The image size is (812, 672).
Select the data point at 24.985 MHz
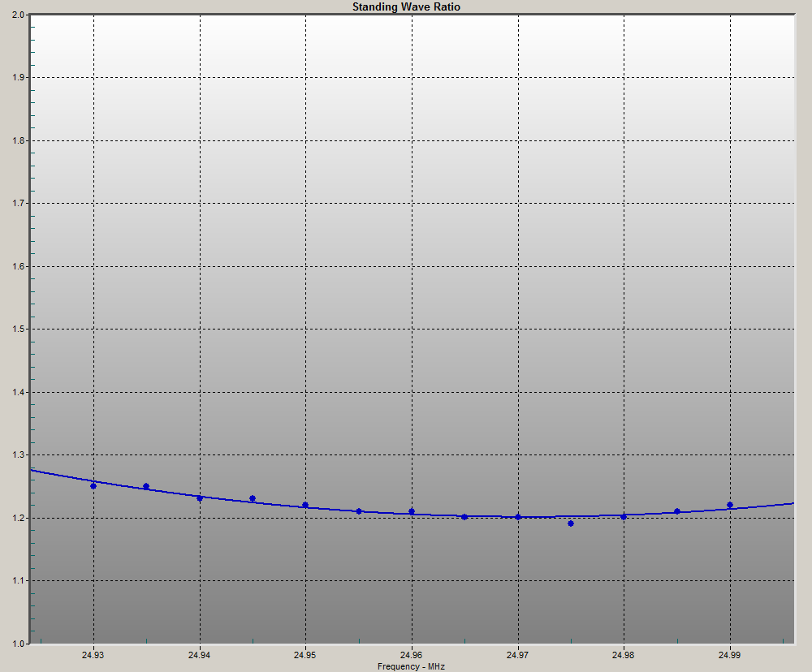677,511
